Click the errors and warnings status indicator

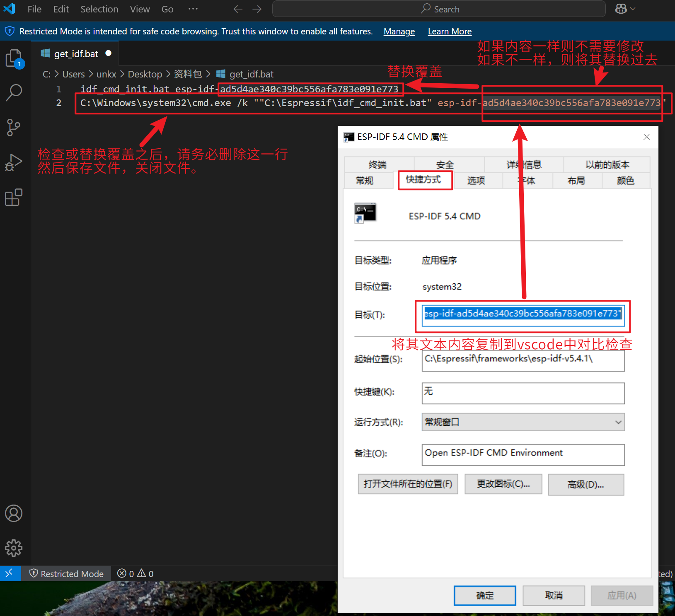point(135,573)
